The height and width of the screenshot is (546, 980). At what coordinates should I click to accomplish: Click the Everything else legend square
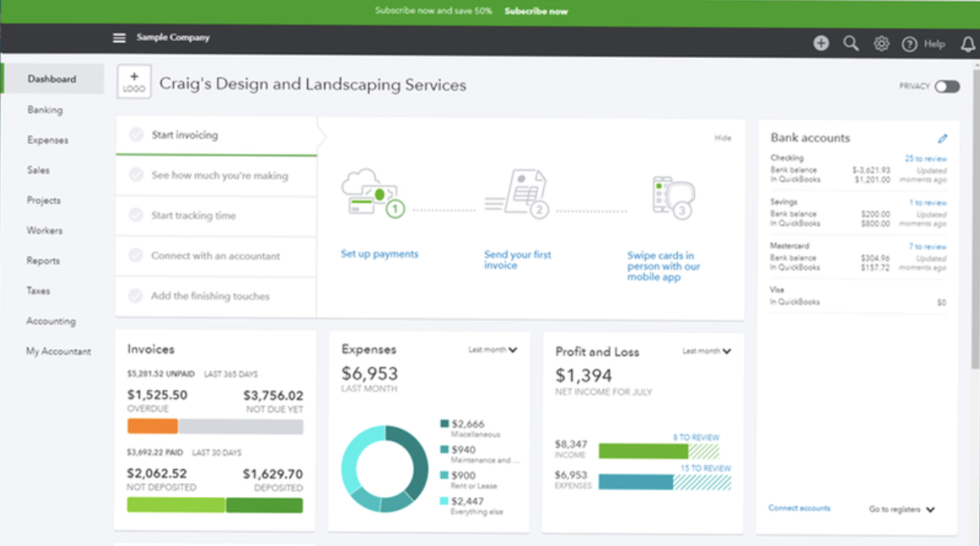pyautogui.click(x=445, y=501)
